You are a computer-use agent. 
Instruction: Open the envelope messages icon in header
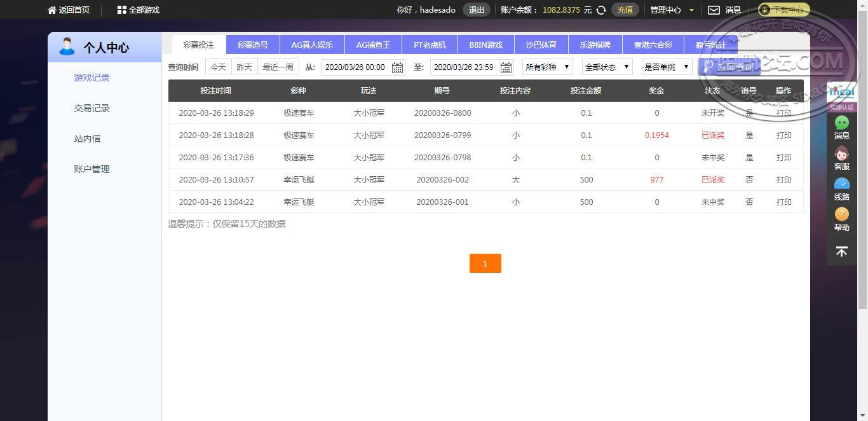(x=714, y=10)
